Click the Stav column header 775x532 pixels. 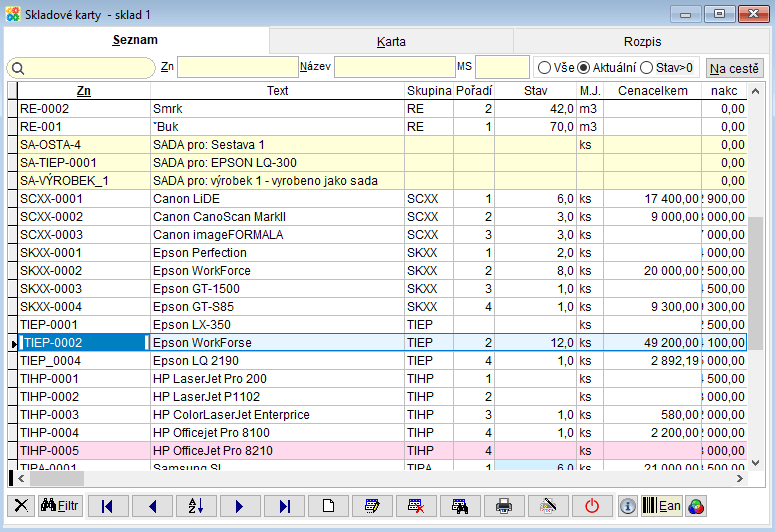535,90
